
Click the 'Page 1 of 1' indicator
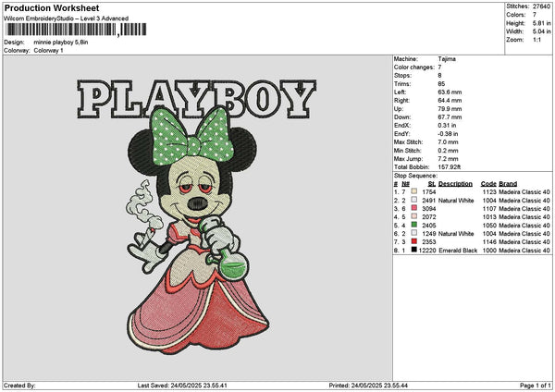(x=536, y=386)
